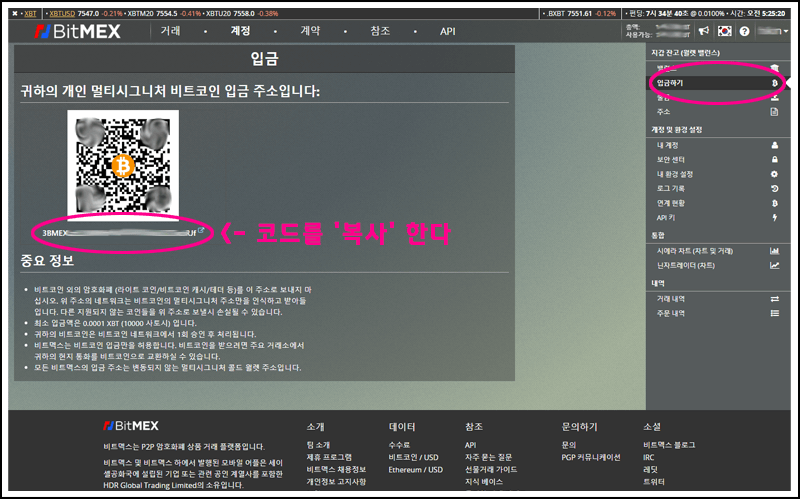Open the XBT link in the ticker bar
The width and height of the screenshot is (800, 499).
(31, 14)
